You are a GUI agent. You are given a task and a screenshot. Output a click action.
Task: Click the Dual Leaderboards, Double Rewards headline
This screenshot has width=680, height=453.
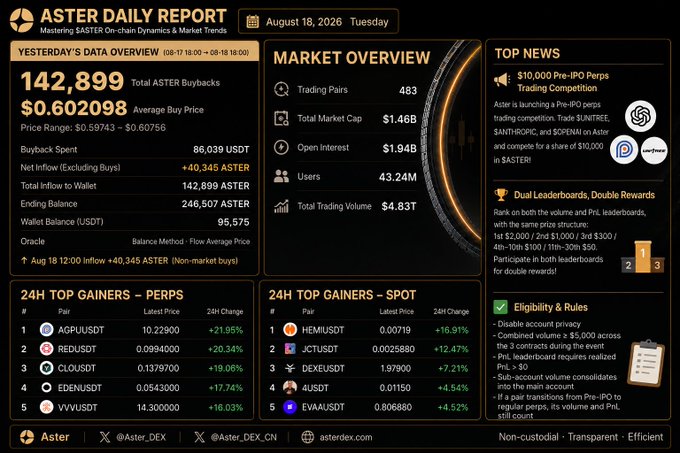[x=584, y=195]
